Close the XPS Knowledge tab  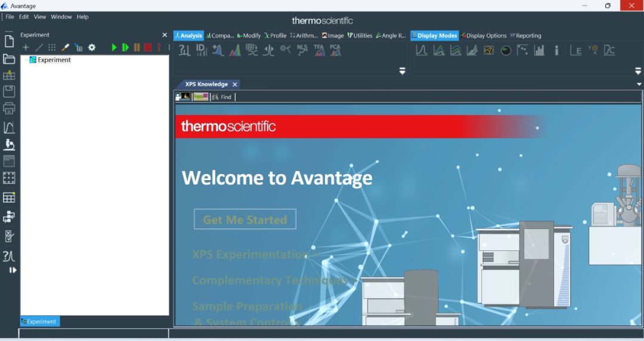pyautogui.click(x=235, y=84)
